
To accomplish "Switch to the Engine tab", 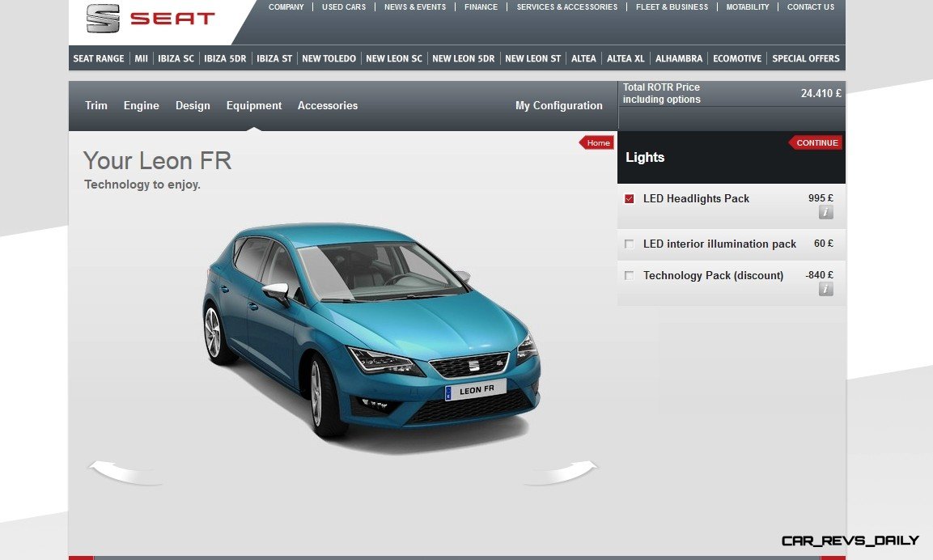I will (142, 105).
